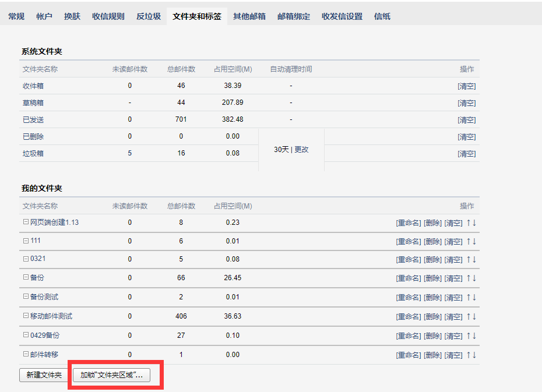Screen dimensions: 542x392
Task: Move 邮件转移 folder down with arrow
Action: pos(474,355)
